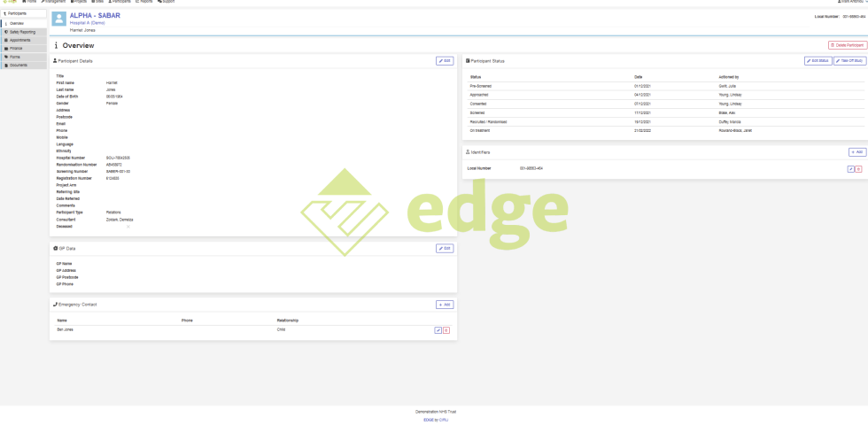Select Overview in the sidebar
868x425 pixels.
pyautogui.click(x=23, y=24)
